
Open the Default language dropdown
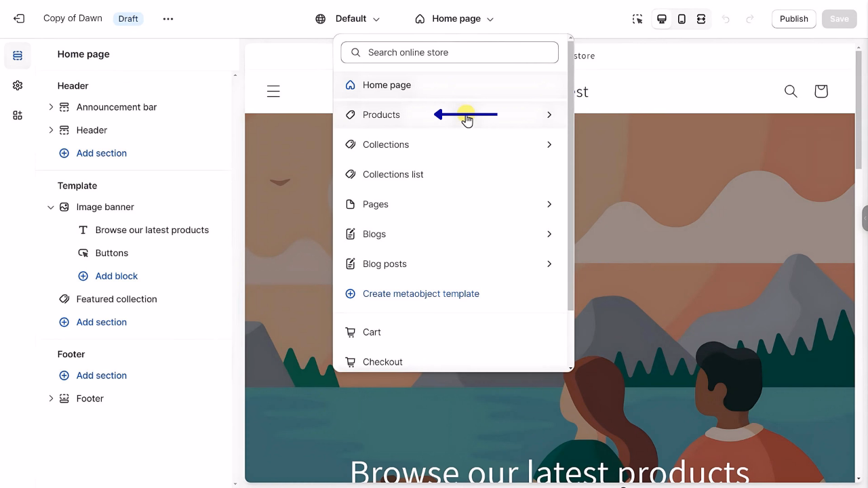348,19
